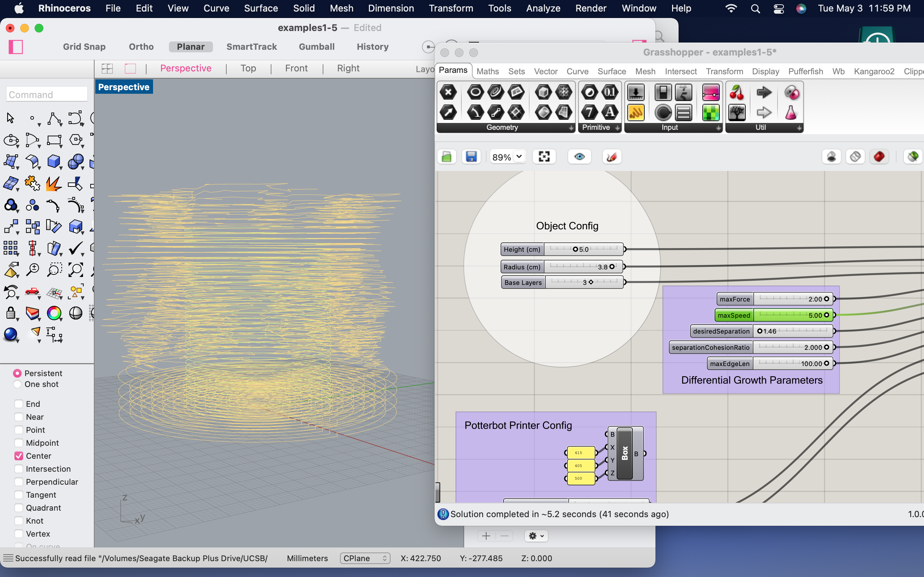The image size is (924, 577).
Task: Select the Cherry Picker icon in Util panel
Action: coord(737,93)
